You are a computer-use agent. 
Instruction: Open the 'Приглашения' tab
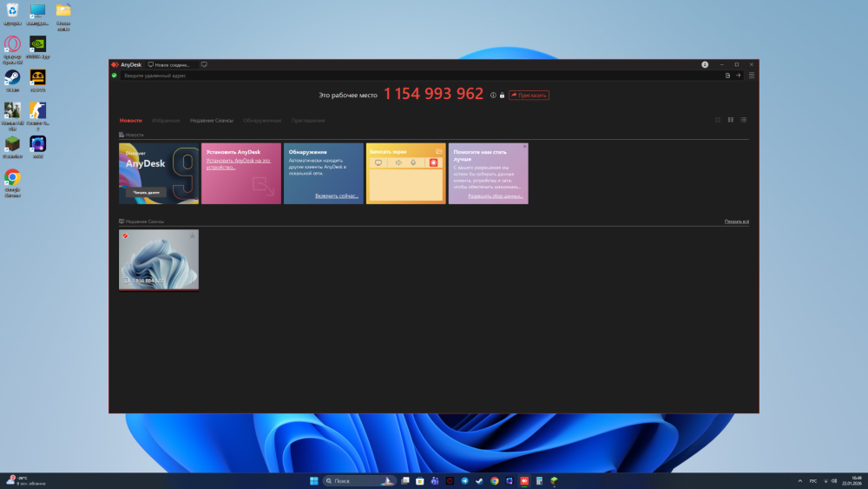pos(308,120)
